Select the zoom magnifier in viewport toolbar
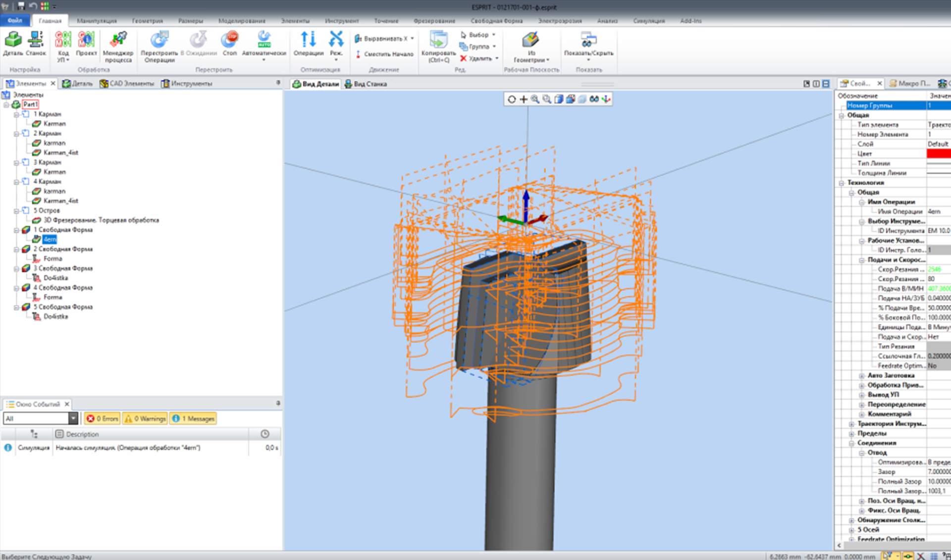Screen dimensions: 951x560 click(535, 99)
